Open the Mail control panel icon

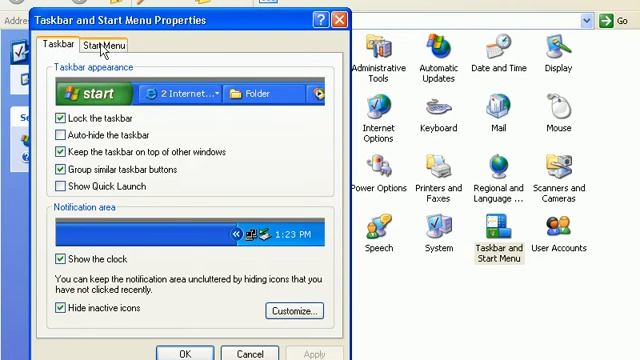point(498,107)
